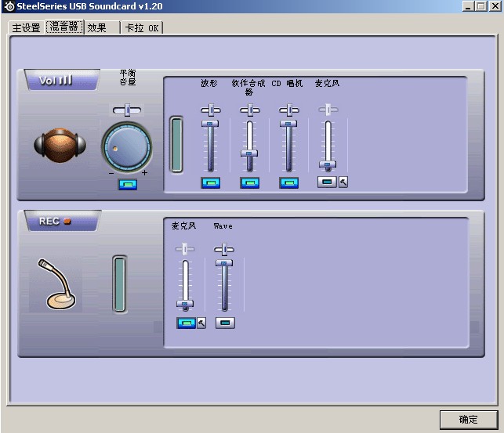Toggle the playback 麦克风 mute button
Viewport: 504px width, 433px height.
coord(327,182)
